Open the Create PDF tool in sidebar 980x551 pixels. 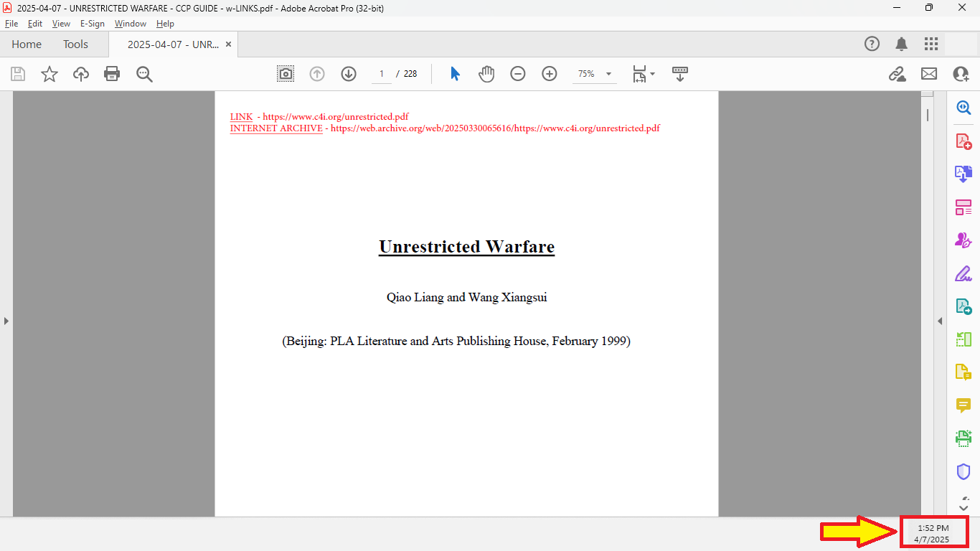(x=963, y=141)
